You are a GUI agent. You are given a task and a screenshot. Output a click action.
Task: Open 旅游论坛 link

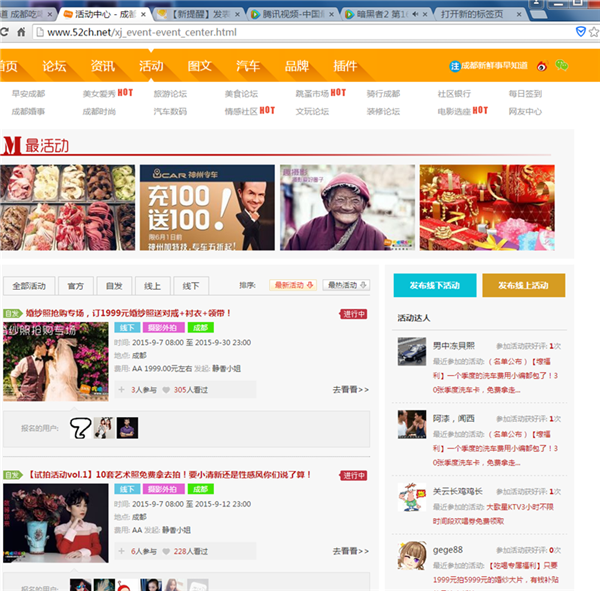(170, 94)
